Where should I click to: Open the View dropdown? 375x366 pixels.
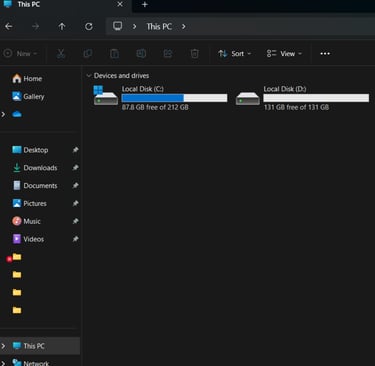pyautogui.click(x=284, y=53)
